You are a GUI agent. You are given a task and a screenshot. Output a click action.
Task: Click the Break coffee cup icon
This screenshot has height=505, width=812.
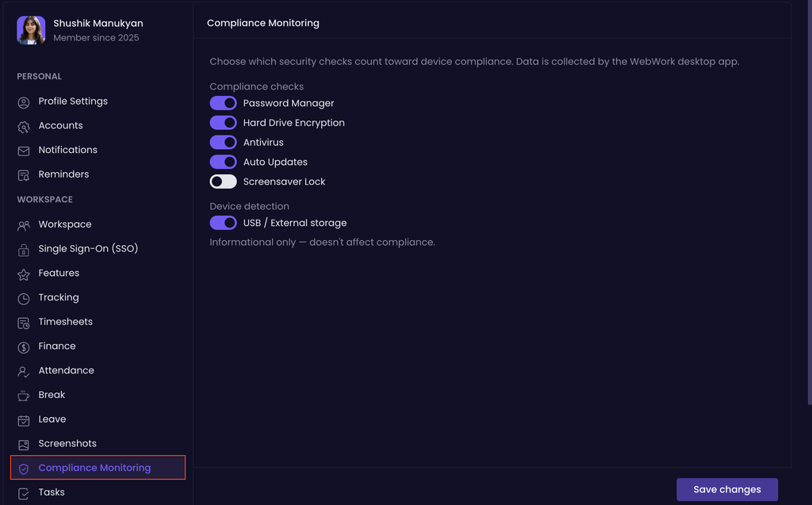click(x=23, y=396)
